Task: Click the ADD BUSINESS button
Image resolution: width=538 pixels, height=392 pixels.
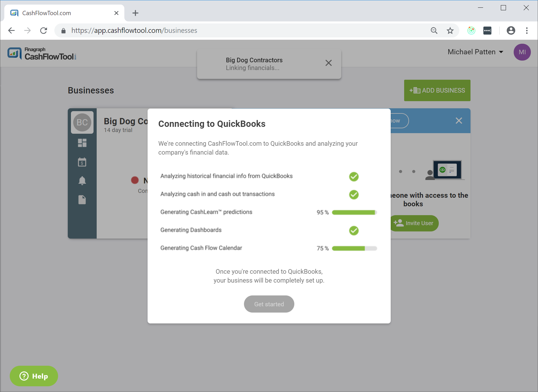Action: (437, 90)
